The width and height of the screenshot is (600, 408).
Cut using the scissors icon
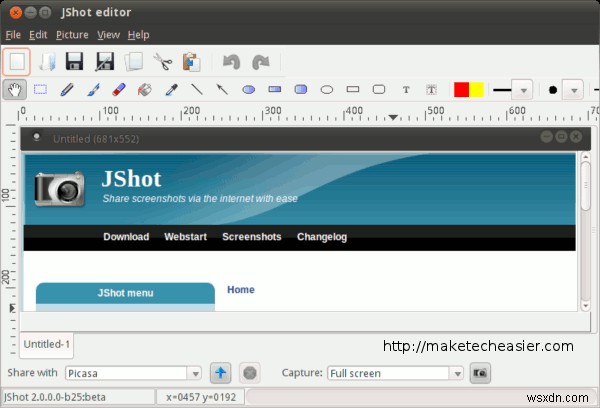point(163,62)
